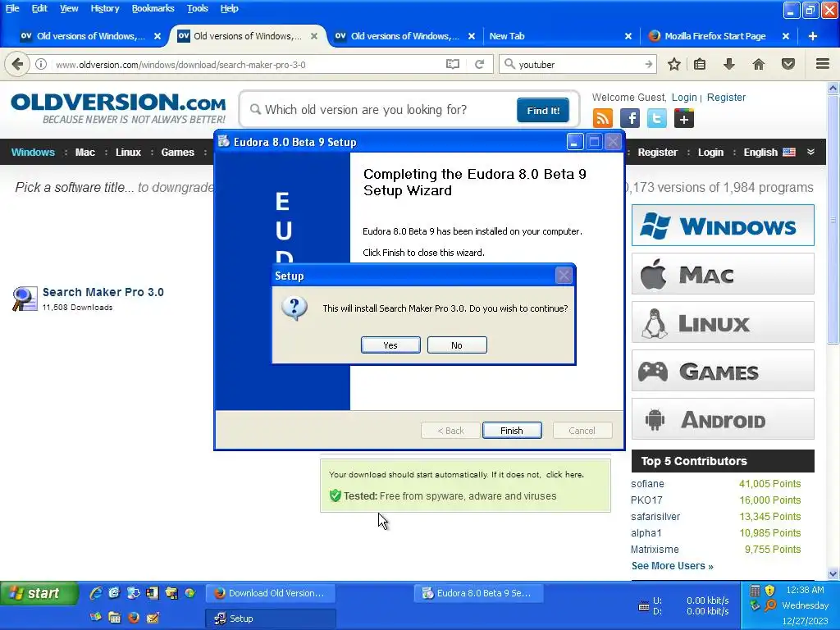This screenshot has height=630, width=840.
Task: Launch Internet Explorer from Quick Launch
Action: coord(95,593)
